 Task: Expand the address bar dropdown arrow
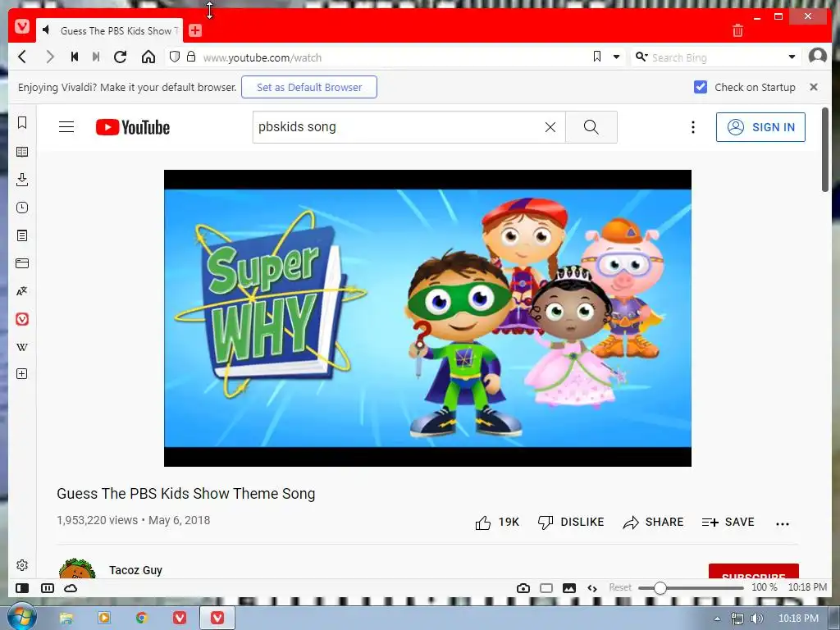[617, 57]
